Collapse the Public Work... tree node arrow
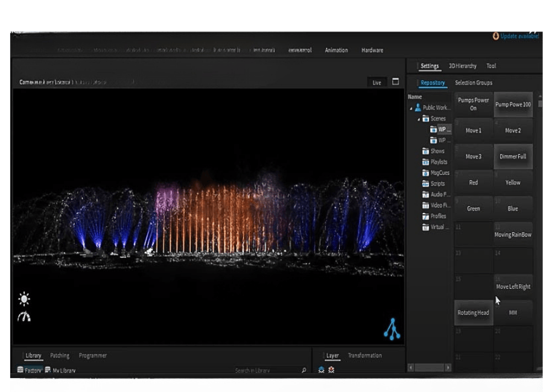The width and height of the screenshot is (543, 392). (x=411, y=109)
